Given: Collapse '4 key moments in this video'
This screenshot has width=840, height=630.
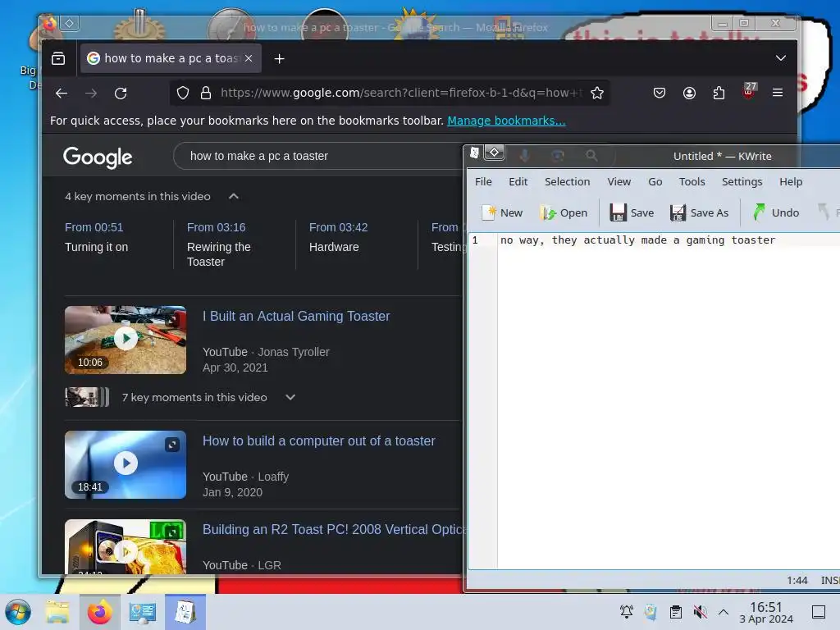Looking at the screenshot, I should coord(234,197).
